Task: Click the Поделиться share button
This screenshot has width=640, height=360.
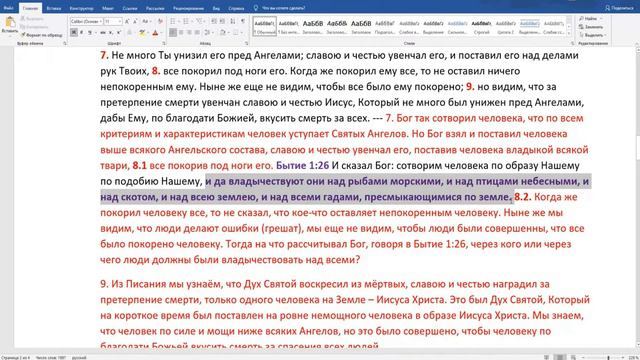Action: [619, 8]
